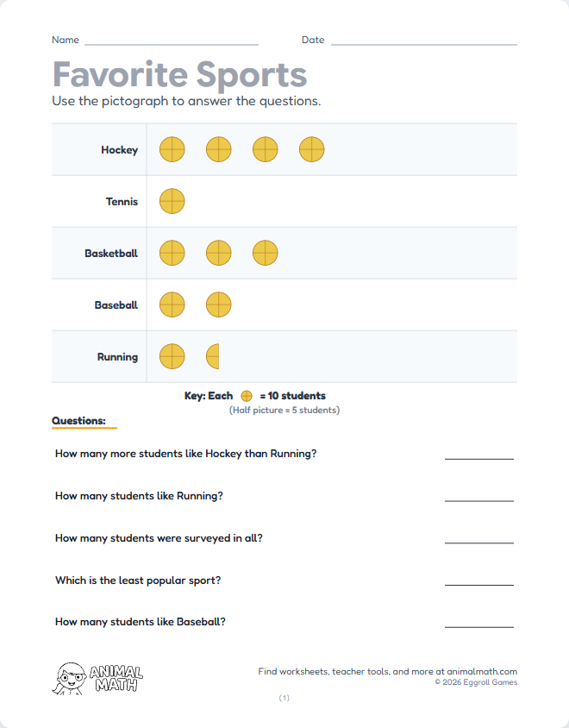The height and width of the screenshot is (728, 569).
Task: Click answer blank for total students surveyed
Action: (x=478, y=540)
